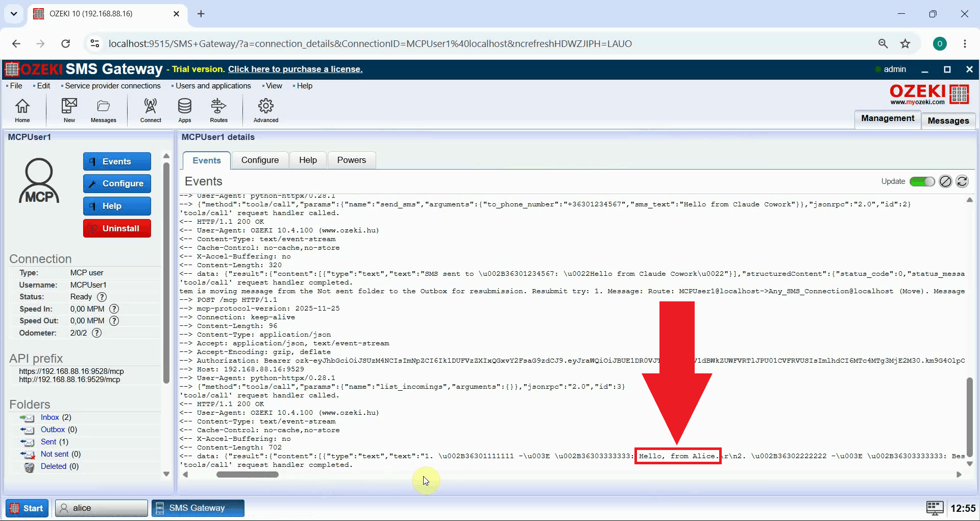Image resolution: width=980 pixels, height=521 pixels.
Task: Open the Sent (1) folder link
Action: [48, 442]
